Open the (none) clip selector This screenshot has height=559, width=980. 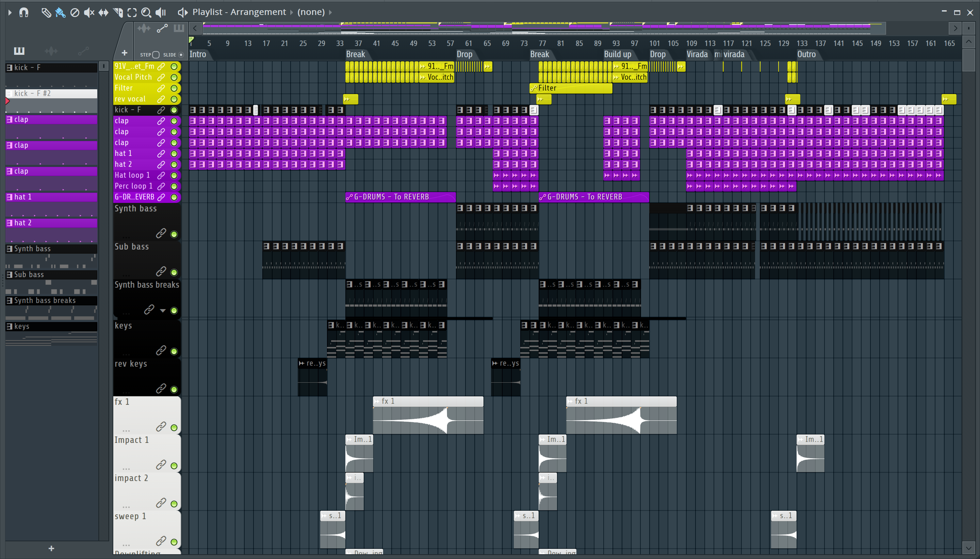311,12
